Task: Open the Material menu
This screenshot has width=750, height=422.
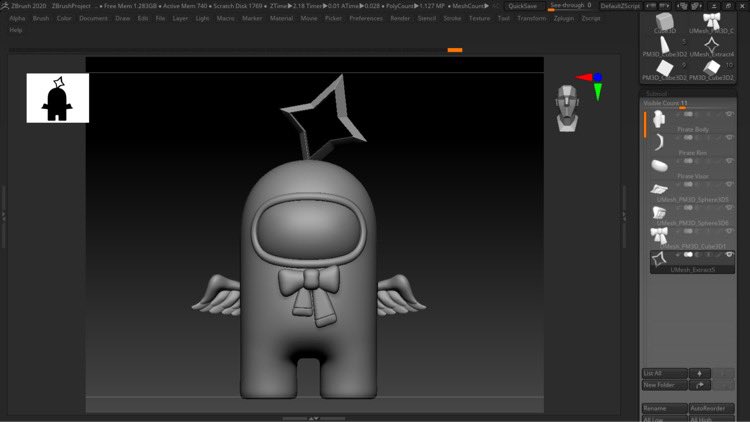Action: pos(281,18)
